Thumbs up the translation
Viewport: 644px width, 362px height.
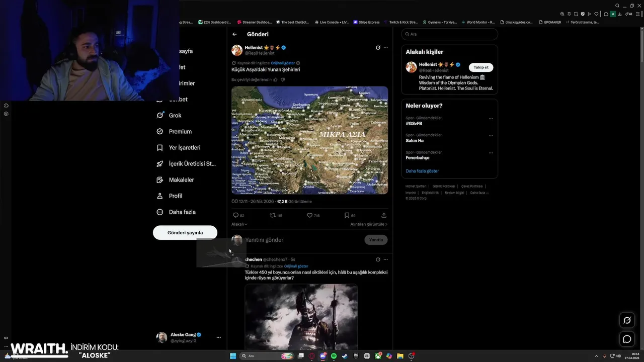pos(275,79)
